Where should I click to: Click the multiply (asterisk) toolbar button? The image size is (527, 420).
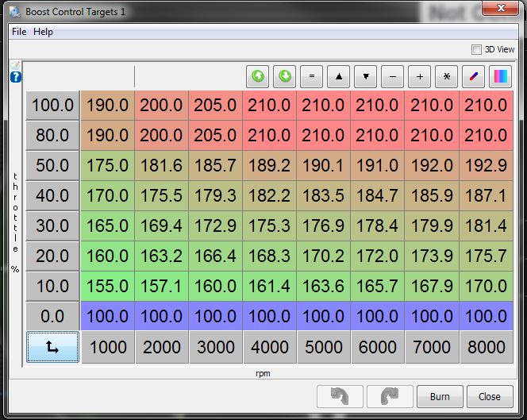pos(447,77)
